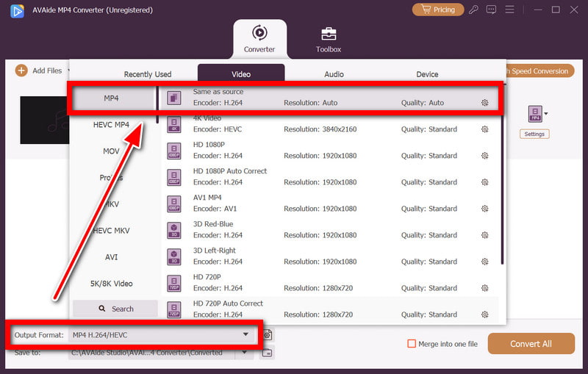This screenshot has height=374, width=588.
Task: Open settings gear for 3D Red-Blue
Action: point(485,235)
